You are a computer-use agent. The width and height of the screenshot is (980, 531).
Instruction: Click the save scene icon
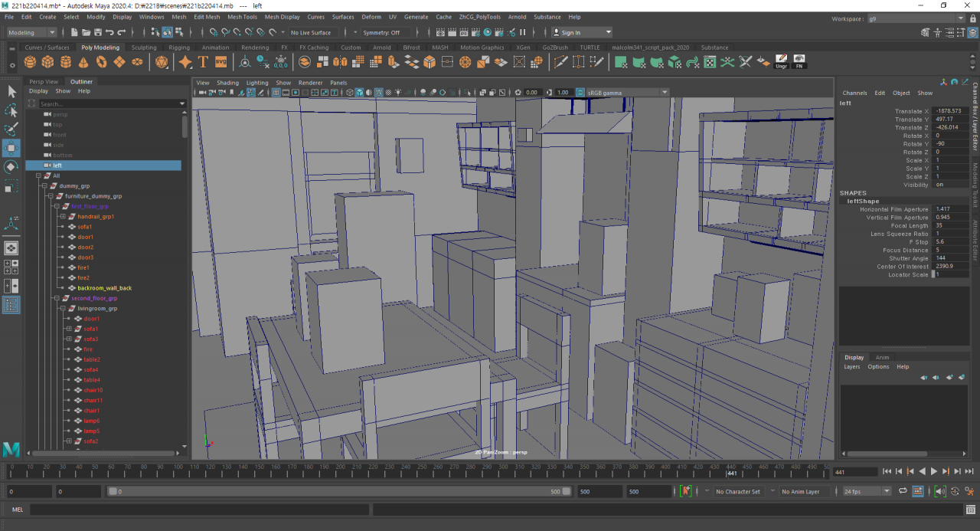click(x=98, y=32)
